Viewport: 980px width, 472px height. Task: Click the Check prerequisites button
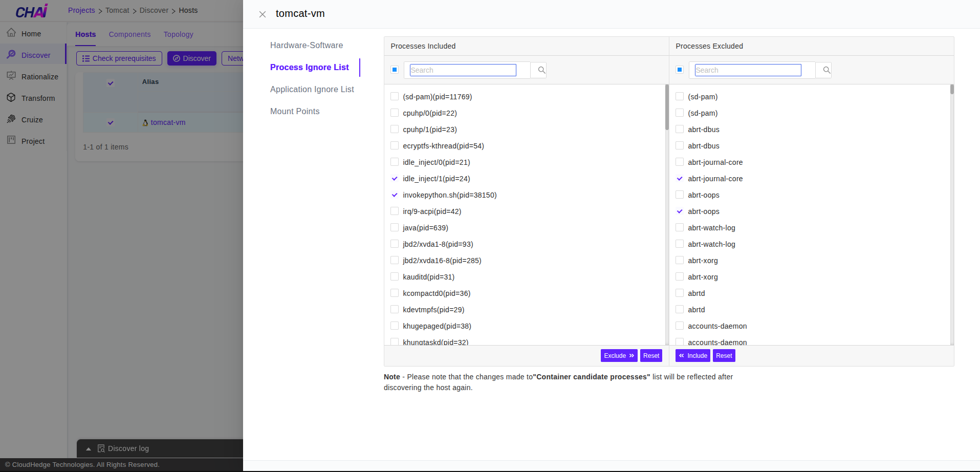click(x=119, y=58)
